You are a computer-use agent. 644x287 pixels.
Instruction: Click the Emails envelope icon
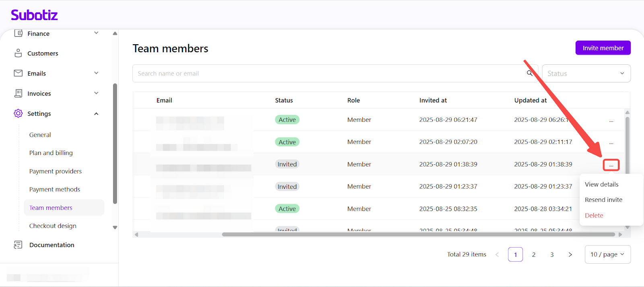point(18,73)
